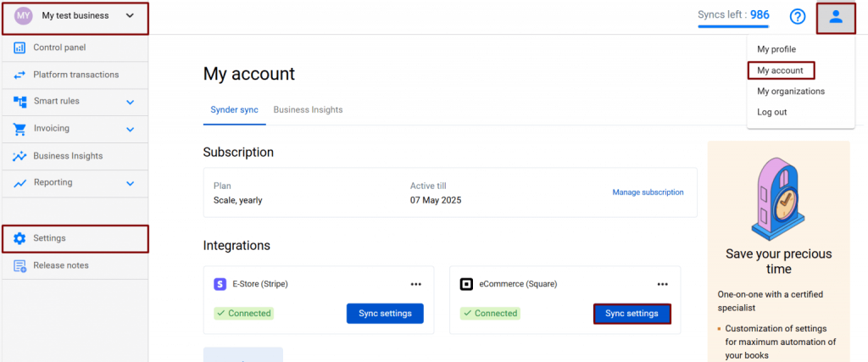Expand the Reporting chevron
Image resolution: width=868 pixels, height=362 pixels.
click(x=130, y=183)
